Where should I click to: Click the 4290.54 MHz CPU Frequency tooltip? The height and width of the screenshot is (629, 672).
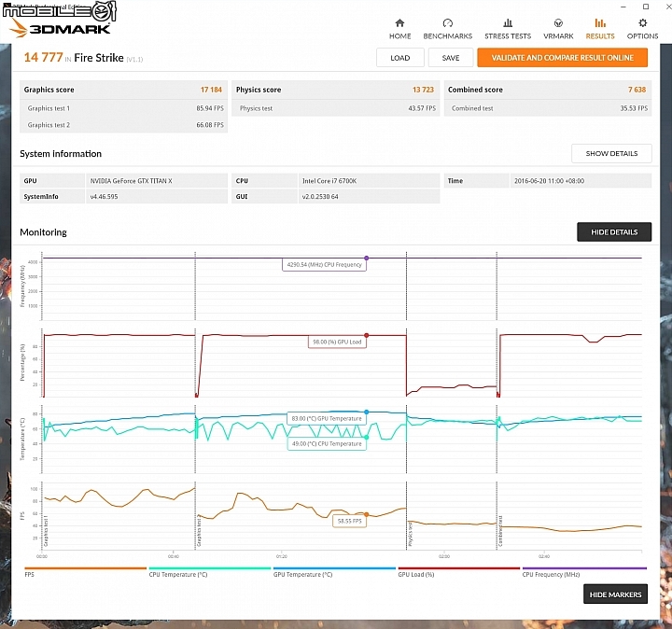point(325,265)
